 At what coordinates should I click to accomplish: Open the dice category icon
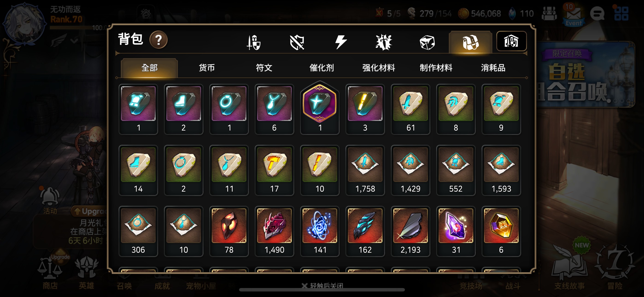tap(427, 42)
